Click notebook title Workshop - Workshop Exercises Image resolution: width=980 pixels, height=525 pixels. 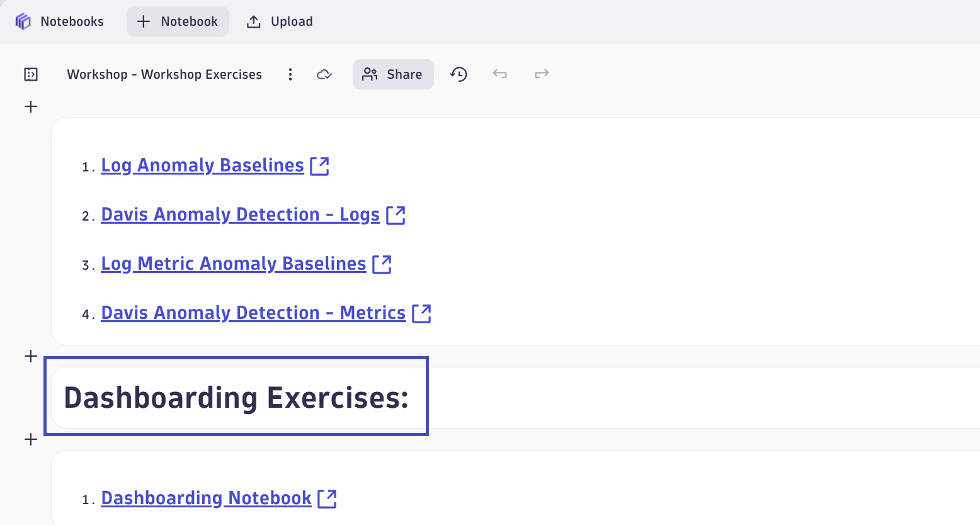[x=164, y=74]
